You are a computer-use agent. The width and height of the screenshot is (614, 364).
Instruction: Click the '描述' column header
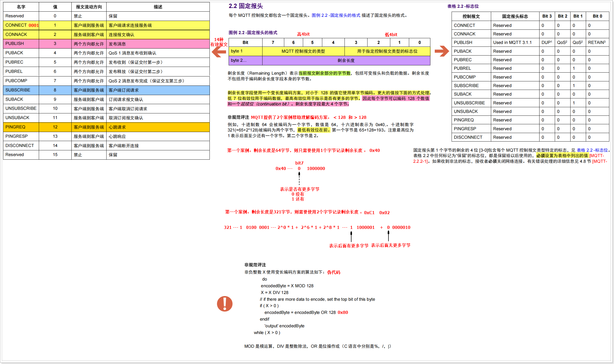point(158,7)
